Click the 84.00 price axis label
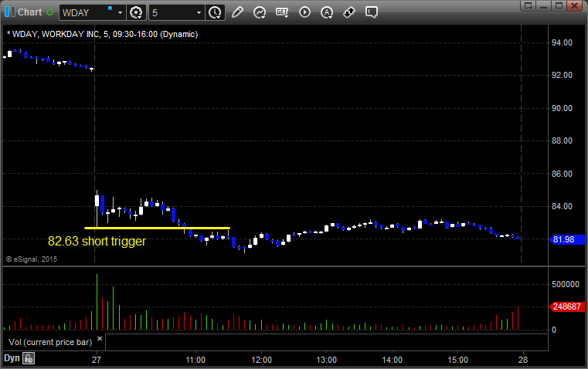The height and width of the screenshot is (369, 588). tap(562, 206)
